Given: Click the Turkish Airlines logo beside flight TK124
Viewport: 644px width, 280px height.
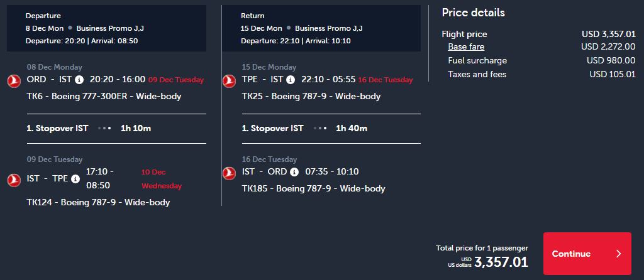Looking at the screenshot, I should pyautogui.click(x=14, y=179).
